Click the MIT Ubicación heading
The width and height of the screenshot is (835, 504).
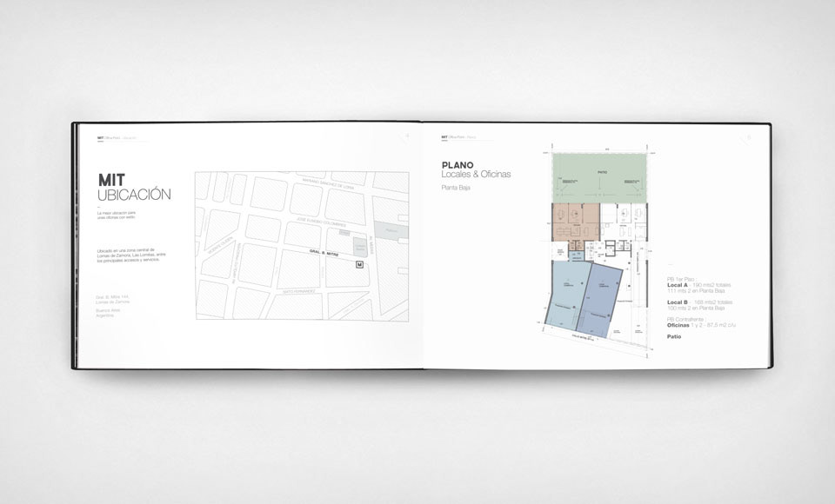(x=134, y=188)
